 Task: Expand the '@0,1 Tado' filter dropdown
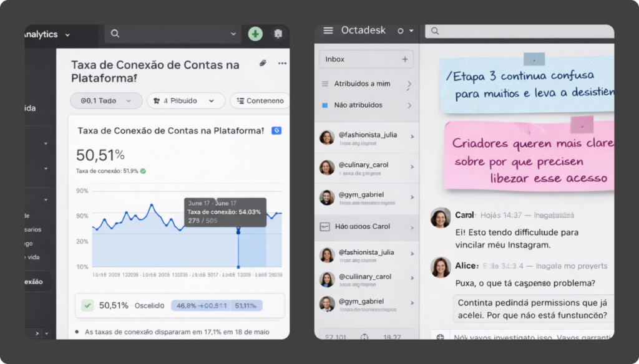pyautogui.click(x=106, y=100)
